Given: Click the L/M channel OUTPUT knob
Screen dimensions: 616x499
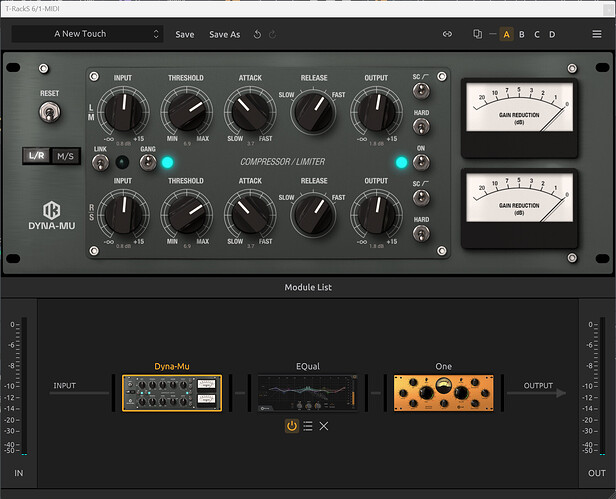Looking at the screenshot, I should click(376, 112).
